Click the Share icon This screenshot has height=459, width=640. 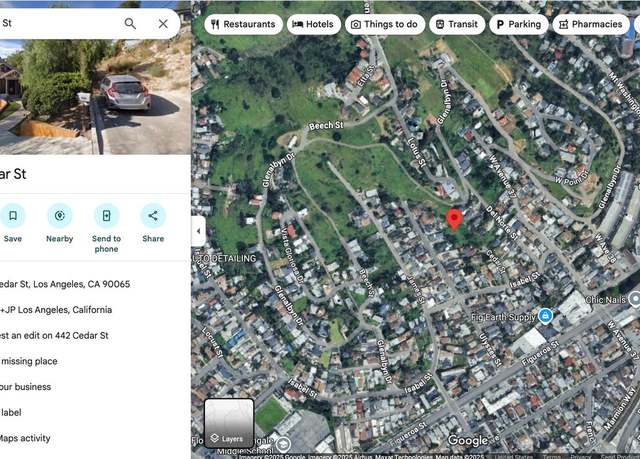[153, 215]
